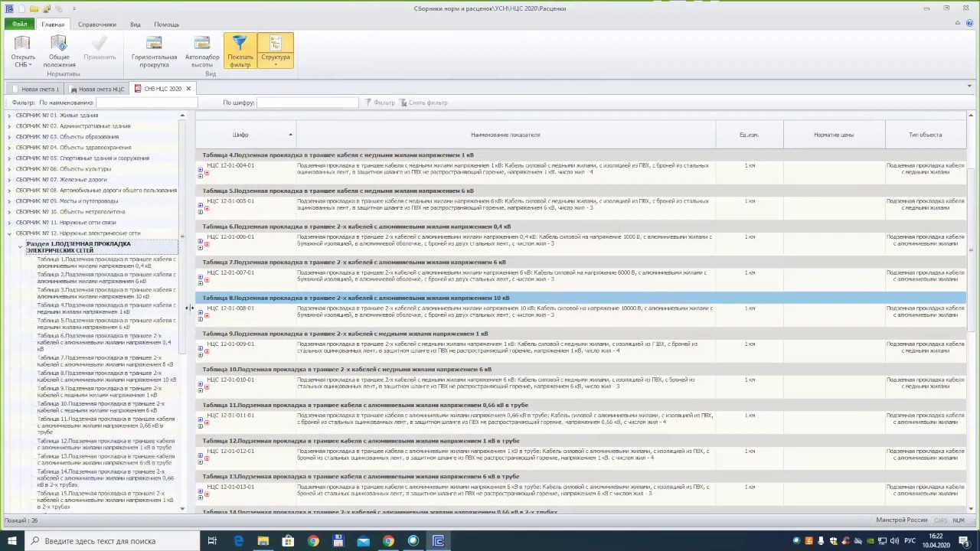980x551 pixels.
Task: Expand row НЦС 12-01-005-01 plus icon
Action: 201,206
